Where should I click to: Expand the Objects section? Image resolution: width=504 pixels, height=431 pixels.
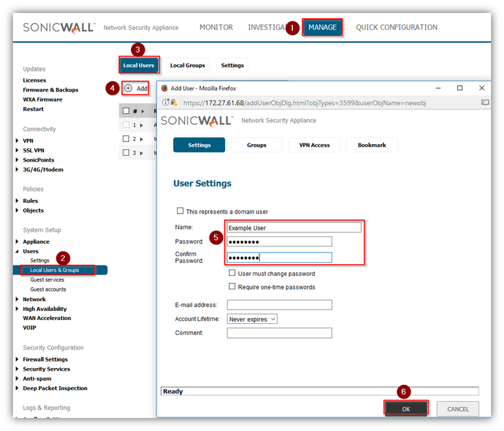[x=17, y=210]
